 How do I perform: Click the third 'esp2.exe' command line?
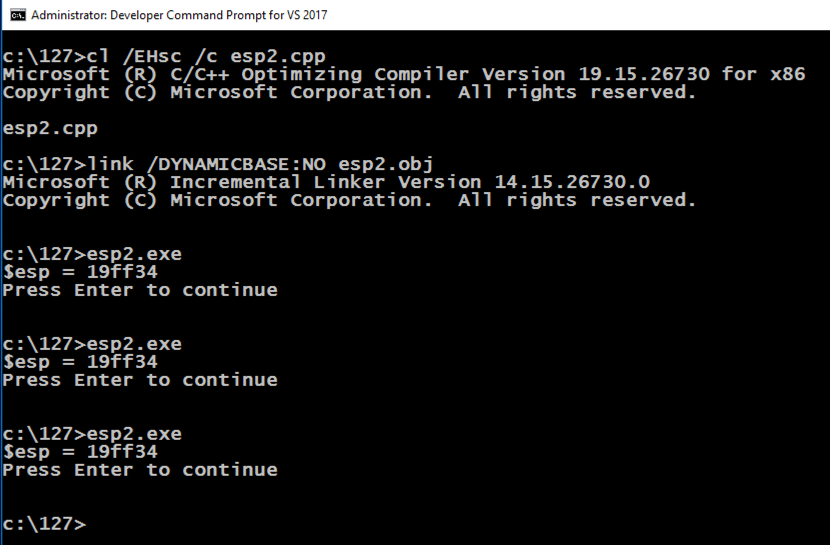92,434
